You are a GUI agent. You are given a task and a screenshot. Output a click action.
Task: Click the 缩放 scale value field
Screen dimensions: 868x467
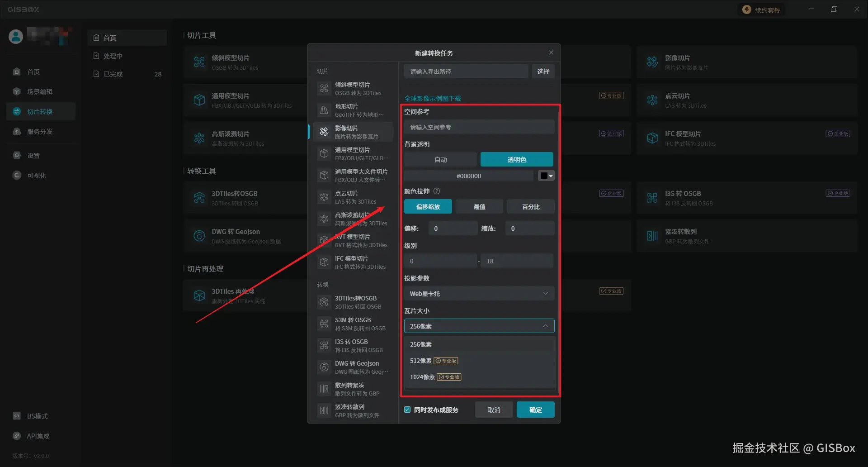530,229
